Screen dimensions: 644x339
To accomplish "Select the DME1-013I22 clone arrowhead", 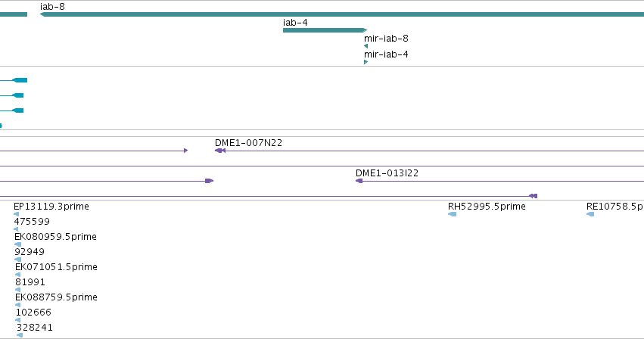I will click(x=359, y=181).
